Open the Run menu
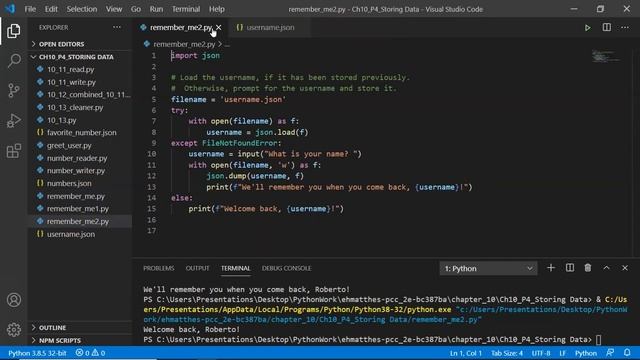Screen dimensions: 640x360 pyautogui.click(x=156, y=9)
